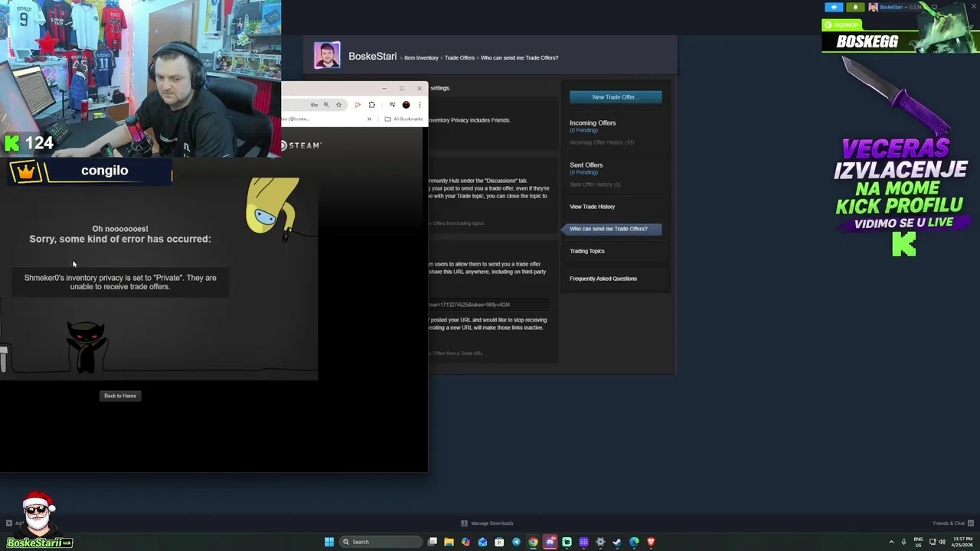The height and width of the screenshot is (551, 980).
Task: Open Brave browser from taskbar
Action: [651, 542]
